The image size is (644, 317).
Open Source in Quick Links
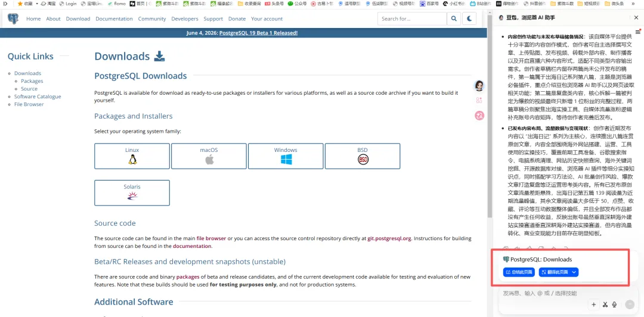click(x=29, y=89)
